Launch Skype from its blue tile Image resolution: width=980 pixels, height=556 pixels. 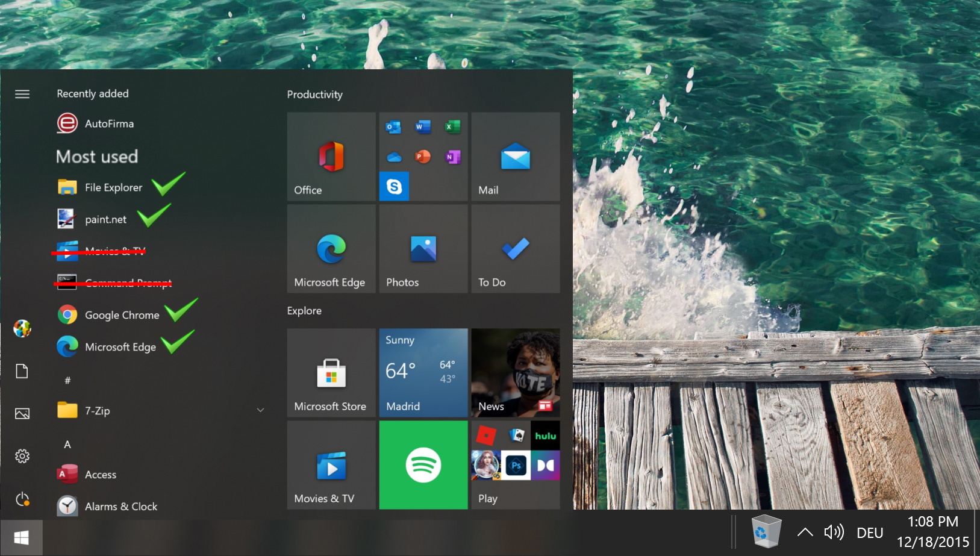394,186
